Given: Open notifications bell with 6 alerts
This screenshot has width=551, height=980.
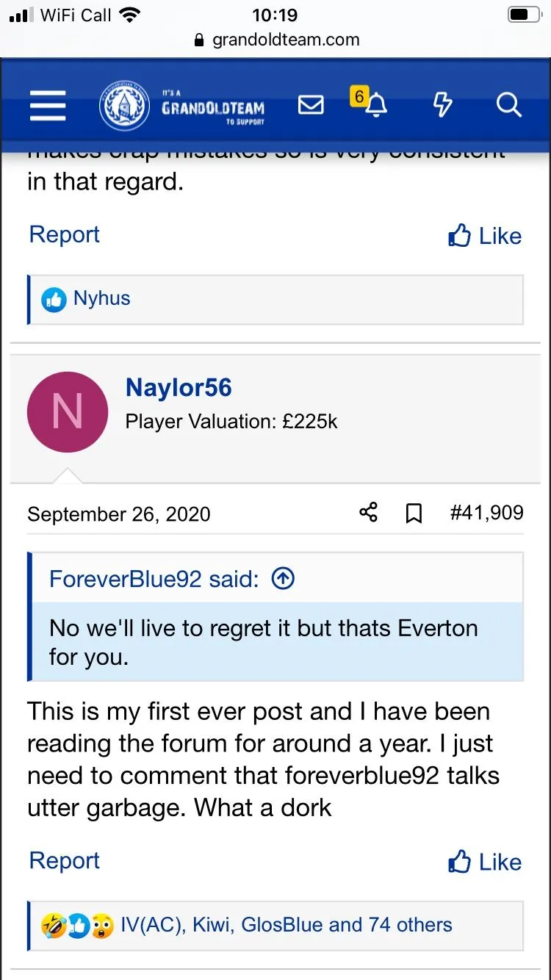Looking at the screenshot, I should (375, 105).
